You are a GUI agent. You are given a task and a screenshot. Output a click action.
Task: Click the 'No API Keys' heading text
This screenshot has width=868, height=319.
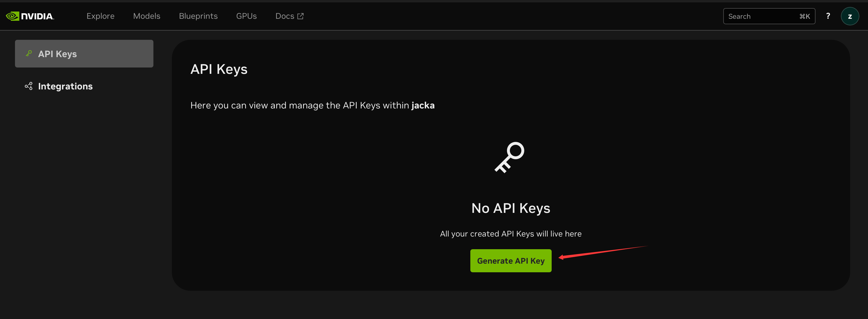point(510,208)
